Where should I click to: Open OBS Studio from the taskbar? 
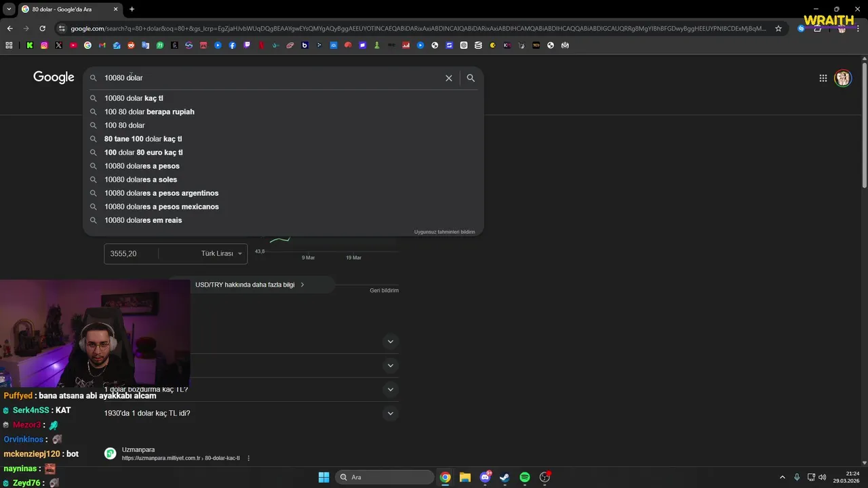coord(545,477)
